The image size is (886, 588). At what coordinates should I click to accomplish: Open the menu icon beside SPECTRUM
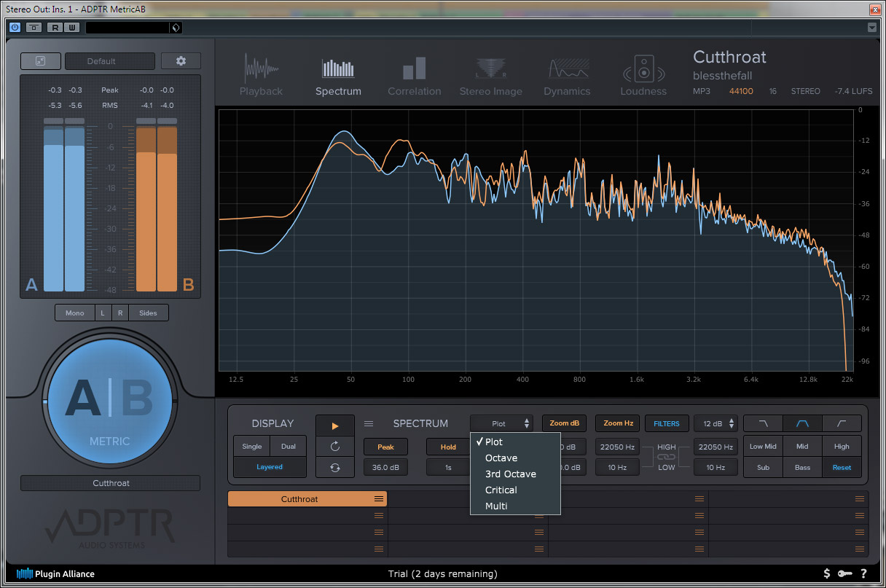pyautogui.click(x=369, y=423)
